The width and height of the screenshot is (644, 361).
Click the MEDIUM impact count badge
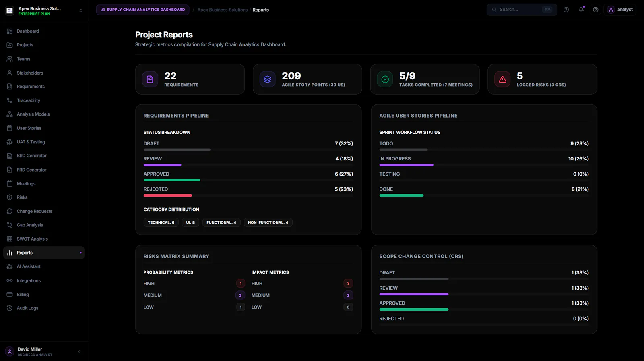pyautogui.click(x=348, y=295)
